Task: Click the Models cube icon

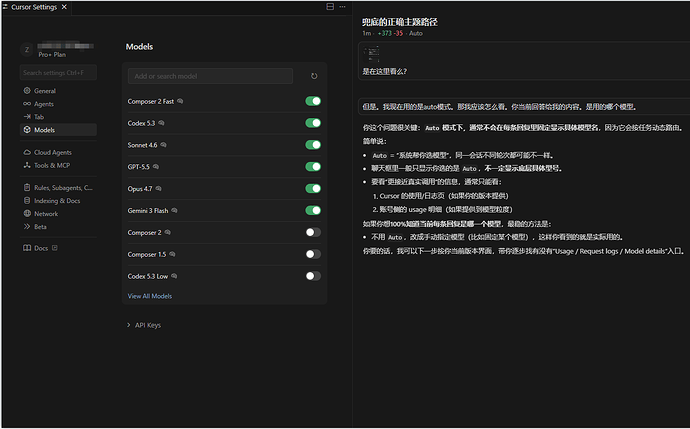Action: (x=27, y=130)
